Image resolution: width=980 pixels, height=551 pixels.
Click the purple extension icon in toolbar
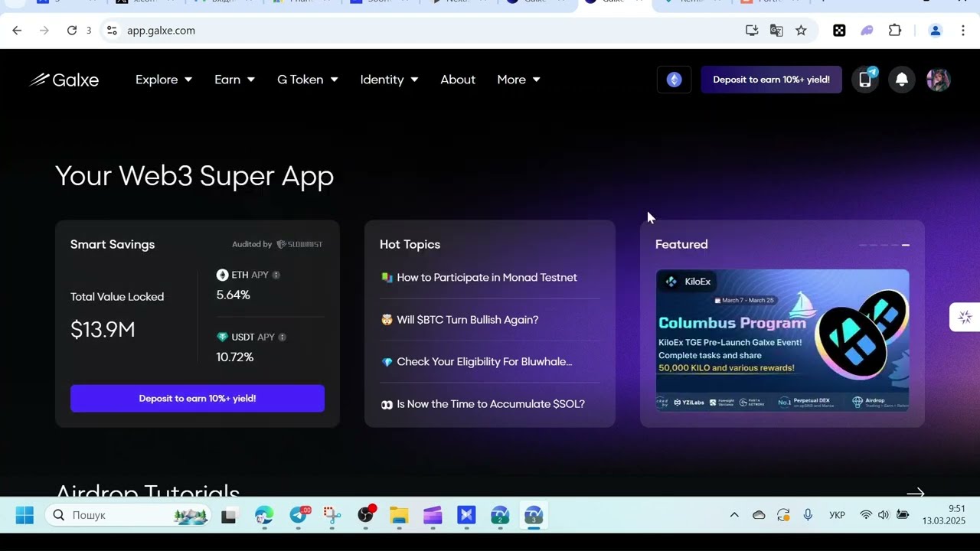(x=867, y=31)
